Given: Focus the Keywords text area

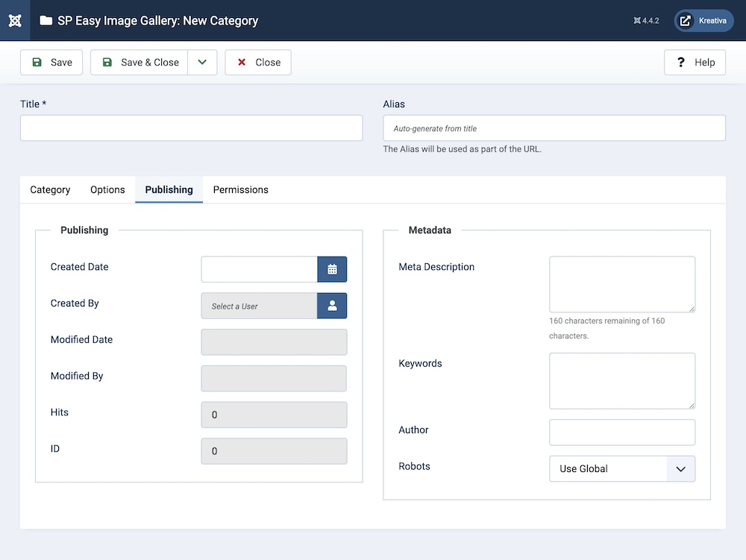Looking at the screenshot, I should coord(621,381).
